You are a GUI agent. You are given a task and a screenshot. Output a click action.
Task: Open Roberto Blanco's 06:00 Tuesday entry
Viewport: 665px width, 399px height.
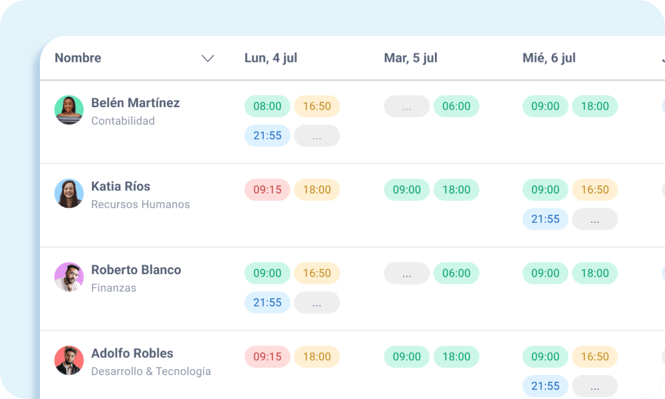[456, 273]
